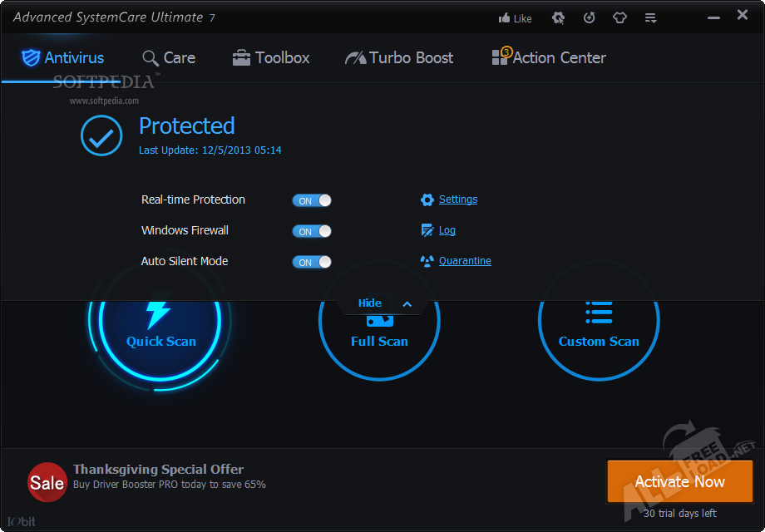Image resolution: width=765 pixels, height=532 pixels.
Task: Go to the Action Center tab
Action: (549, 58)
